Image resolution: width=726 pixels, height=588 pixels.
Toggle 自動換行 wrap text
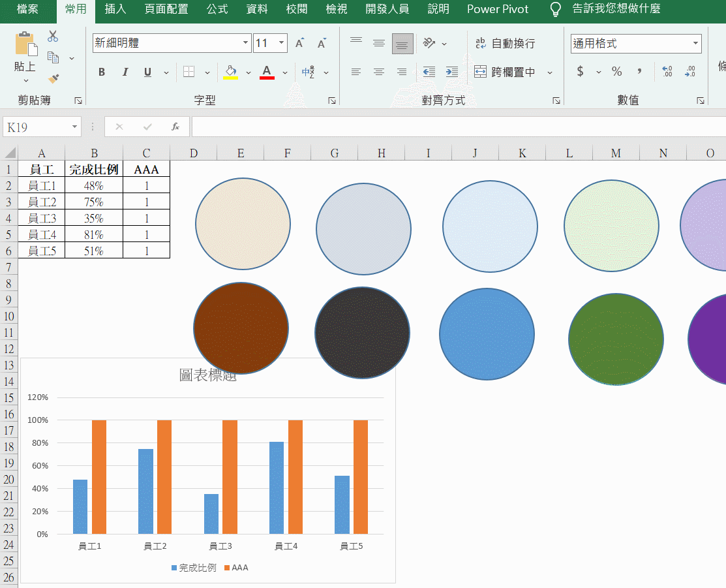505,43
